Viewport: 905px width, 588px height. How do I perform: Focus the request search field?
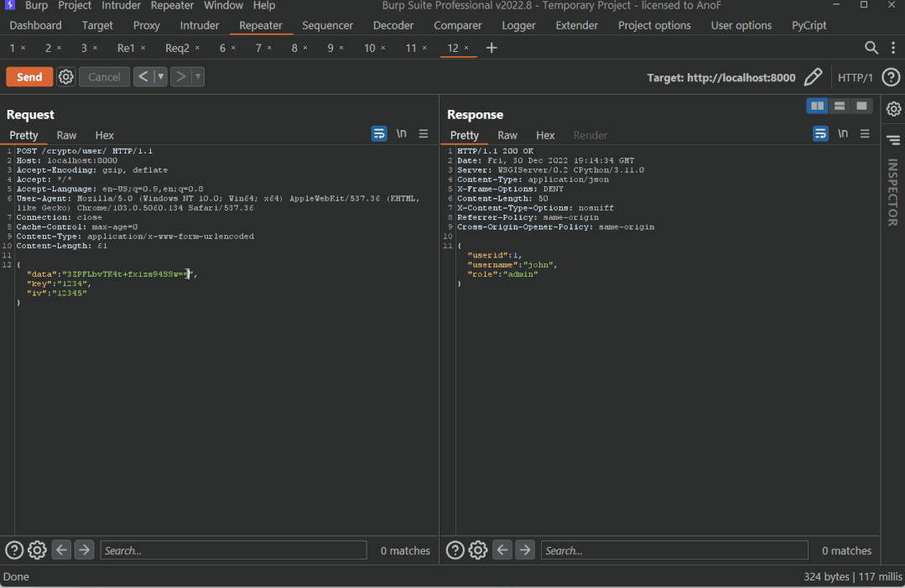[x=234, y=550]
